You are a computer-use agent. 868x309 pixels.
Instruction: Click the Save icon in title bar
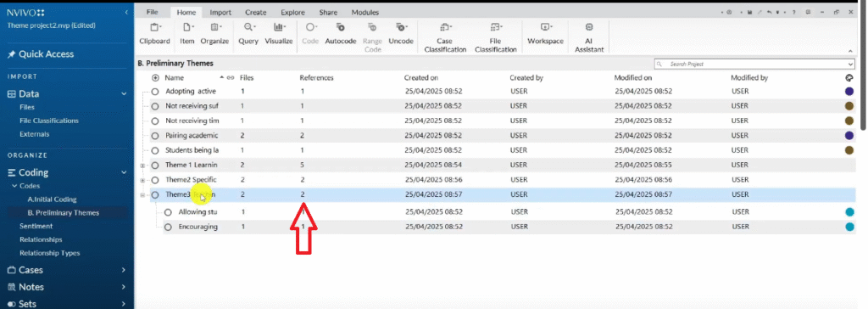click(750, 12)
